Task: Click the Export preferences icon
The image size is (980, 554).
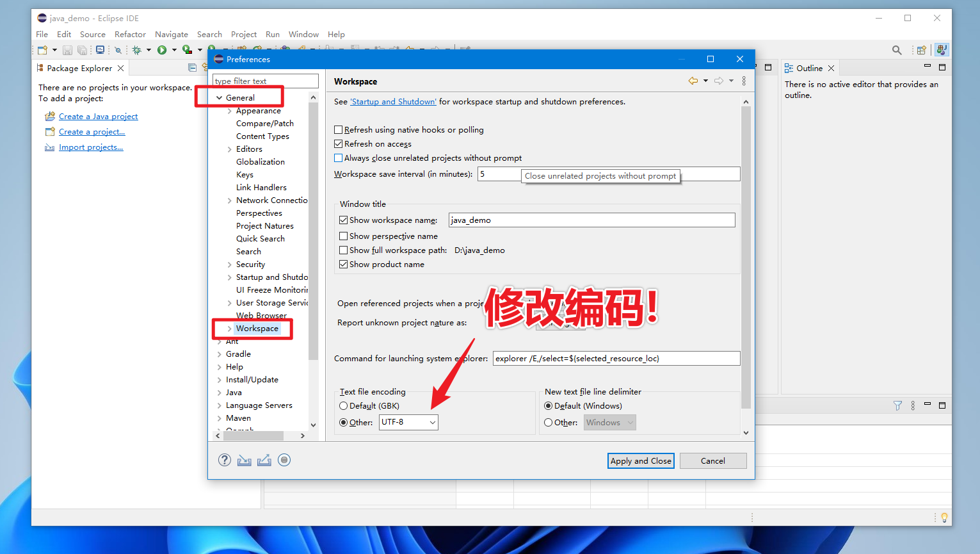Action: tap(264, 460)
